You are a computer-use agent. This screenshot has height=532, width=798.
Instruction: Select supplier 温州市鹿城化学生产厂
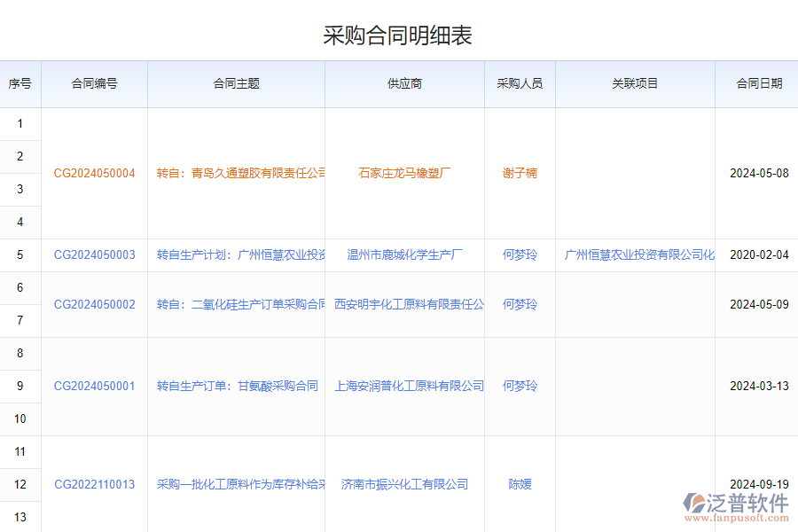click(x=404, y=254)
